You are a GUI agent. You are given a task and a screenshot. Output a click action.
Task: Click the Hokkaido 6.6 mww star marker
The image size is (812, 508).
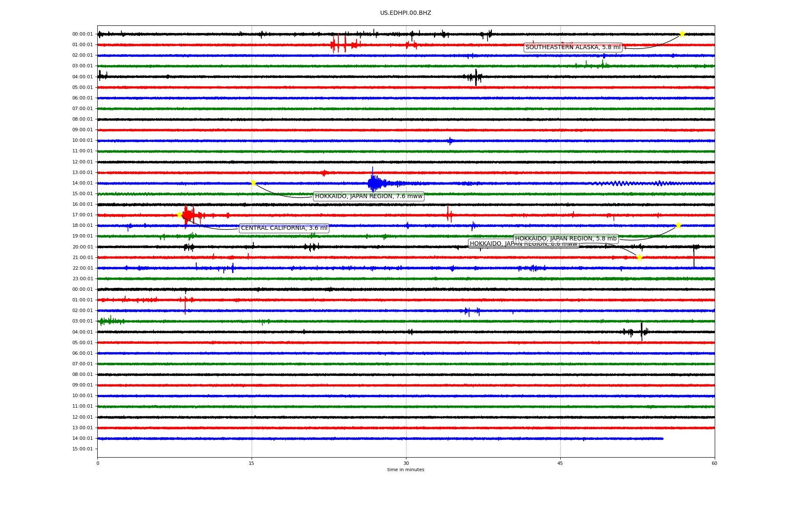639,257
